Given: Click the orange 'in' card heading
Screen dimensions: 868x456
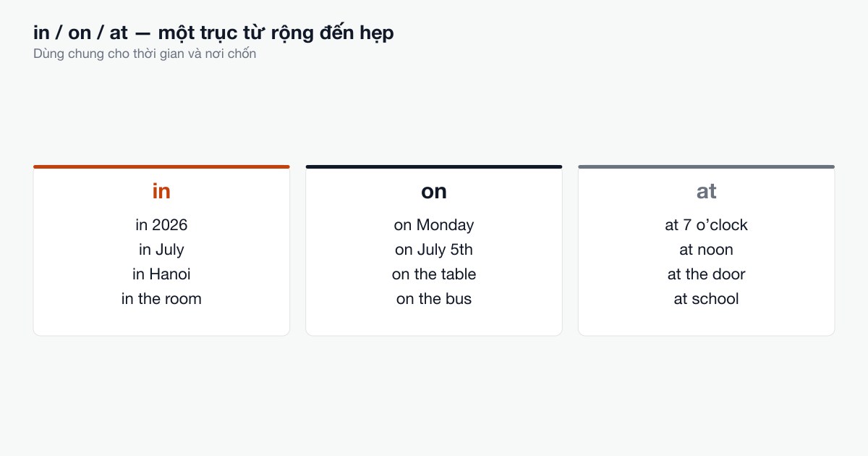Looking at the screenshot, I should [x=161, y=191].
